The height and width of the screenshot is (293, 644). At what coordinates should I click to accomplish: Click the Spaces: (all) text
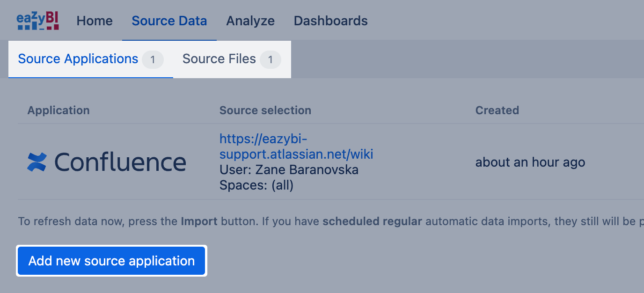click(x=256, y=185)
